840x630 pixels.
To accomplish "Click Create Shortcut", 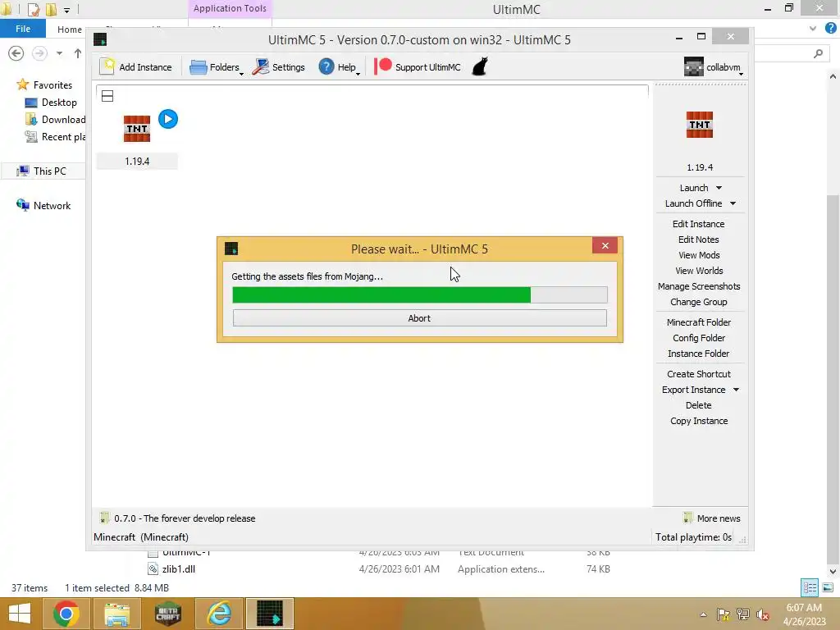I will [699, 373].
